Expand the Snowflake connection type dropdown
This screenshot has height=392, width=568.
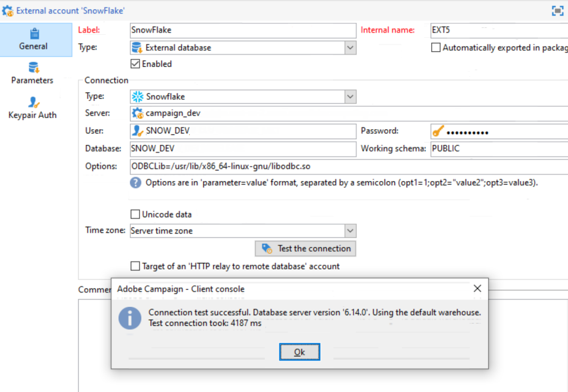click(x=350, y=97)
